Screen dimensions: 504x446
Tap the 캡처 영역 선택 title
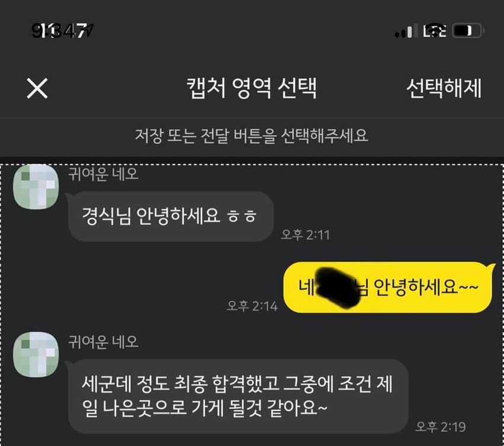tap(252, 88)
